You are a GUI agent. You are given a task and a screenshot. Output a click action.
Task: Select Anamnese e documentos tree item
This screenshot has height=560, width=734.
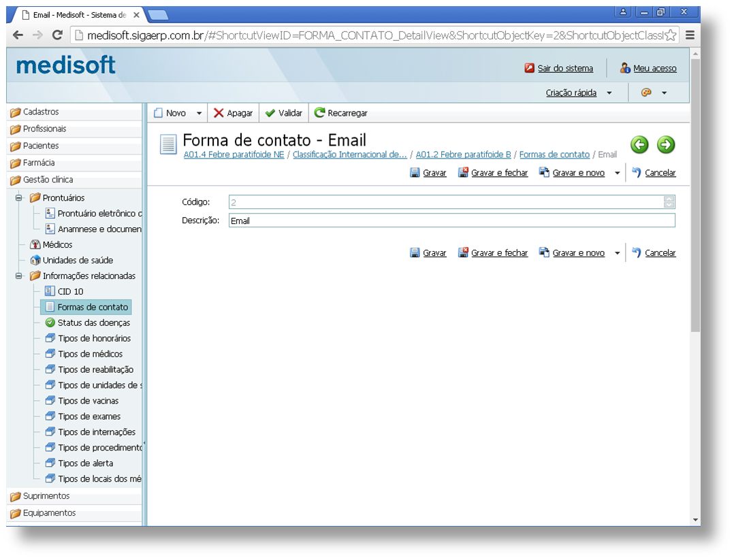(x=94, y=229)
